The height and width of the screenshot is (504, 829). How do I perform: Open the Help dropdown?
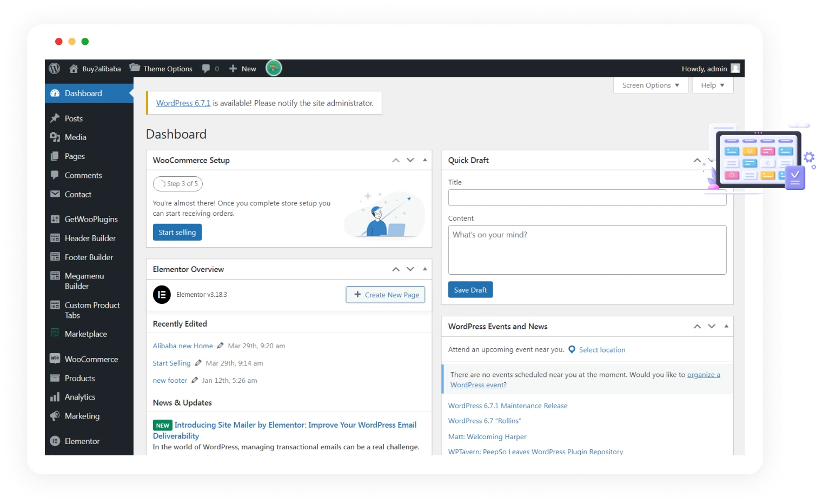coord(713,85)
